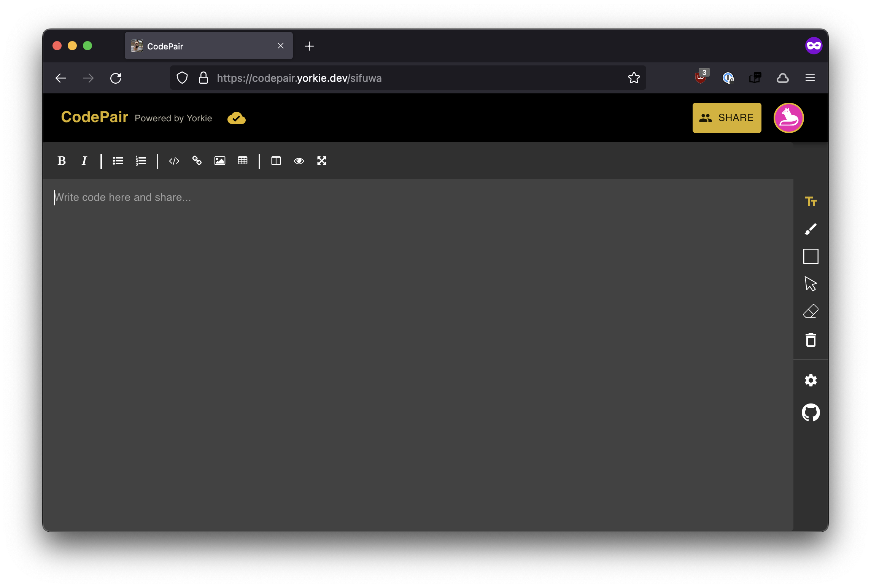Image resolution: width=871 pixels, height=588 pixels.
Task: Click the site security padlock icon
Action: click(203, 78)
